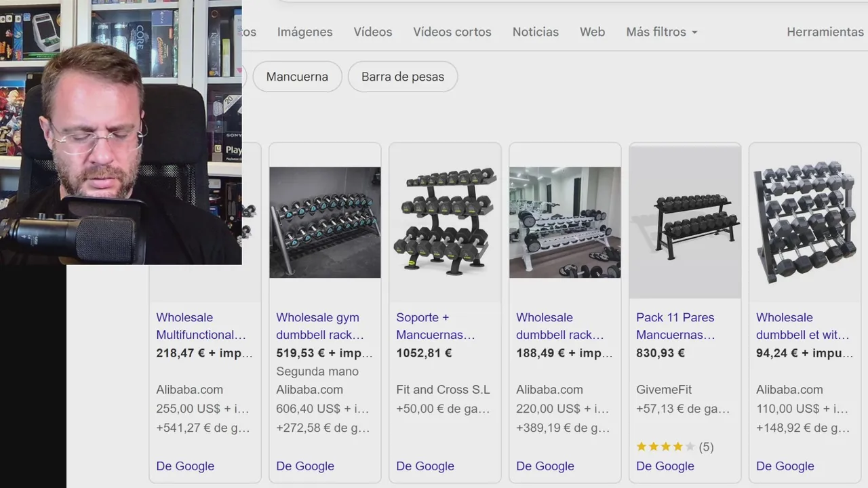The height and width of the screenshot is (488, 868).
Task: Click the GivemeFit seller name
Action: (x=665, y=390)
